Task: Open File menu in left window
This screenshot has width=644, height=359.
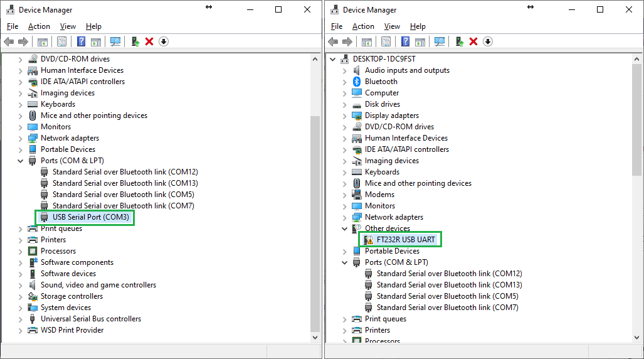Action: (13, 26)
